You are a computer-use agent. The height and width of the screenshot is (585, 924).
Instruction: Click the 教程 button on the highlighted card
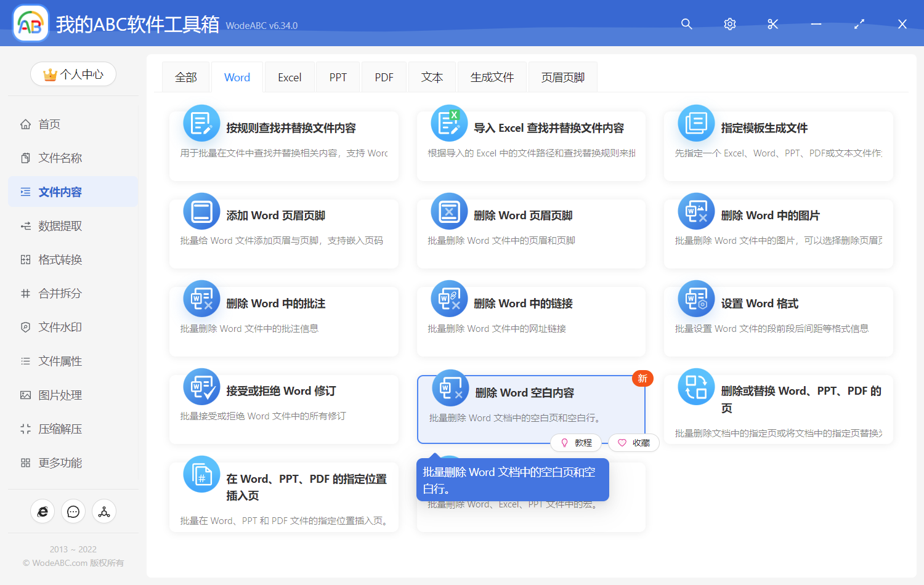click(x=577, y=443)
